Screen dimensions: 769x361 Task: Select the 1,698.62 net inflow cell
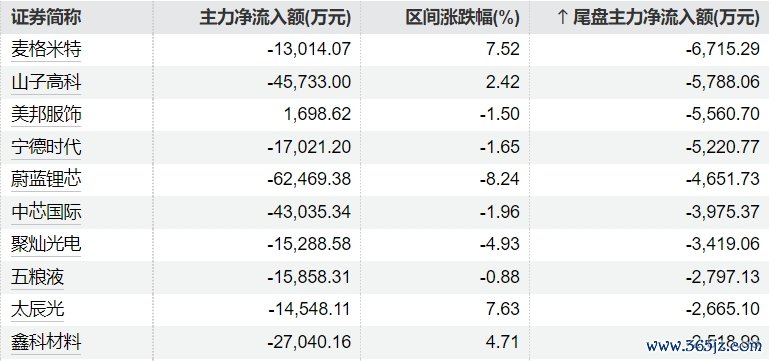317,114
